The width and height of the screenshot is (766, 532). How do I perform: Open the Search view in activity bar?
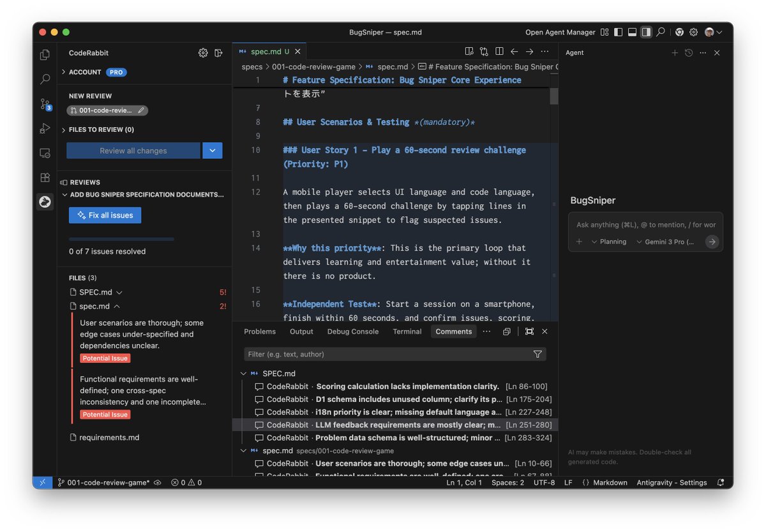point(45,79)
